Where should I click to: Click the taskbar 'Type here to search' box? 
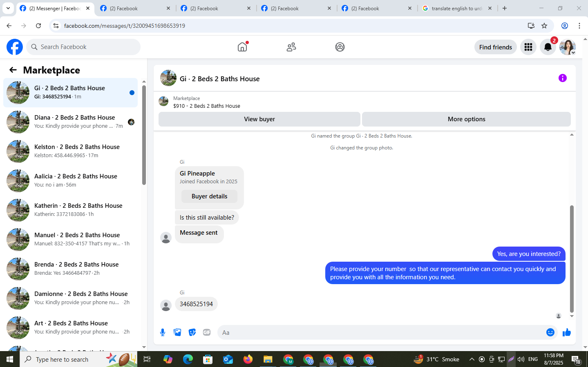point(78,359)
